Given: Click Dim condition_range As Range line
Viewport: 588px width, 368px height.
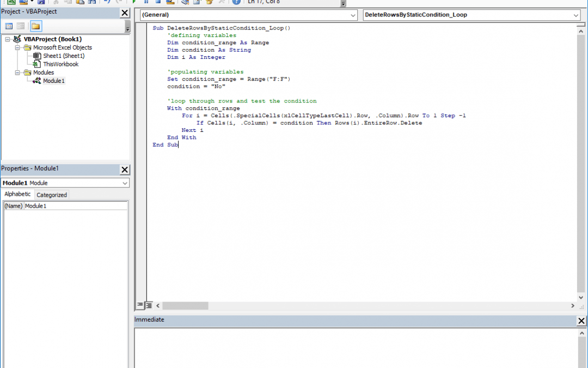Looking at the screenshot, I should (218, 43).
